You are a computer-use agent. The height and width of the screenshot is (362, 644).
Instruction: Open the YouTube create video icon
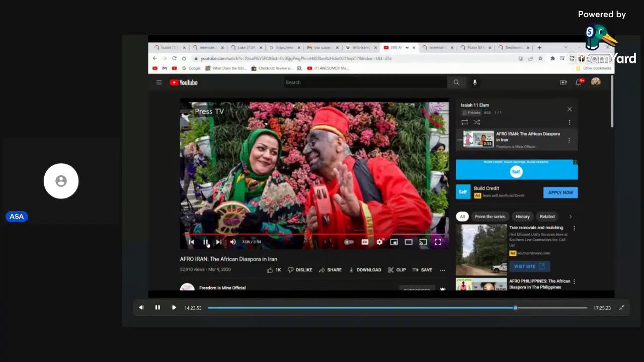(x=563, y=82)
